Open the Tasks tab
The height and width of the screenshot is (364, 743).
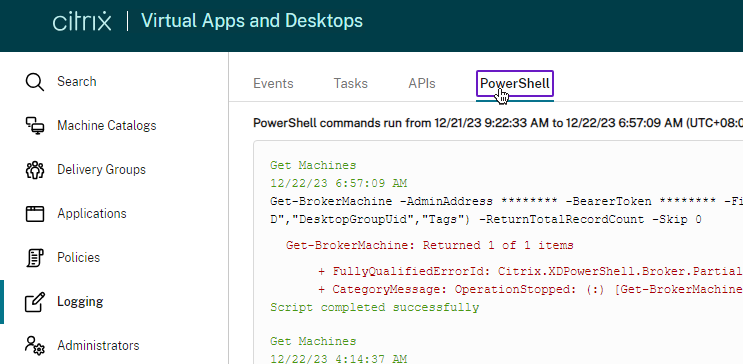click(x=351, y=84)
